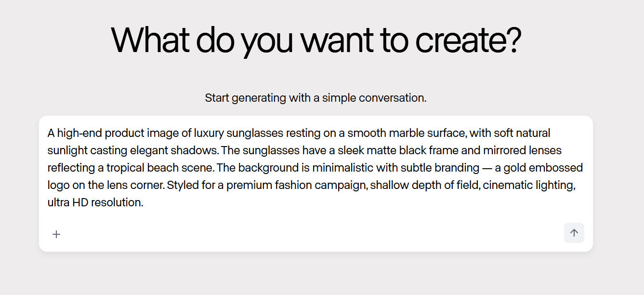The width and height of the screenshot is (644, 295).
Task: Click inside the prompt text area
Action: (315, 168)
